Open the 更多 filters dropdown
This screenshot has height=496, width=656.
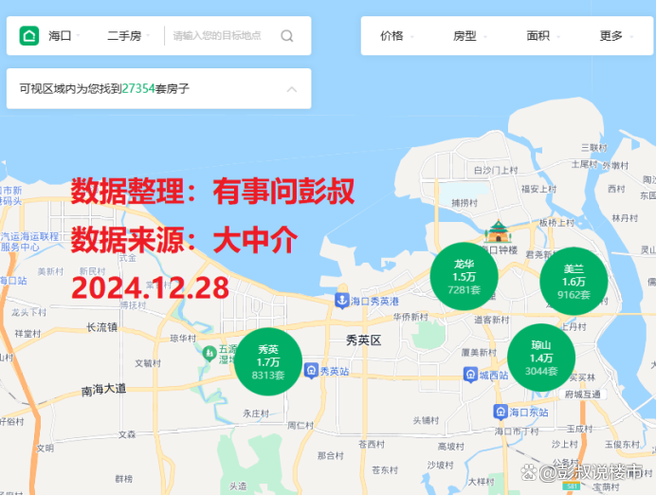pos(616,36)
